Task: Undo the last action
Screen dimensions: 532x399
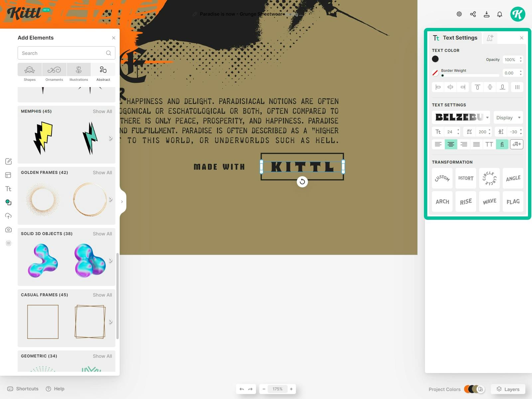Action: tap(242, 389)
